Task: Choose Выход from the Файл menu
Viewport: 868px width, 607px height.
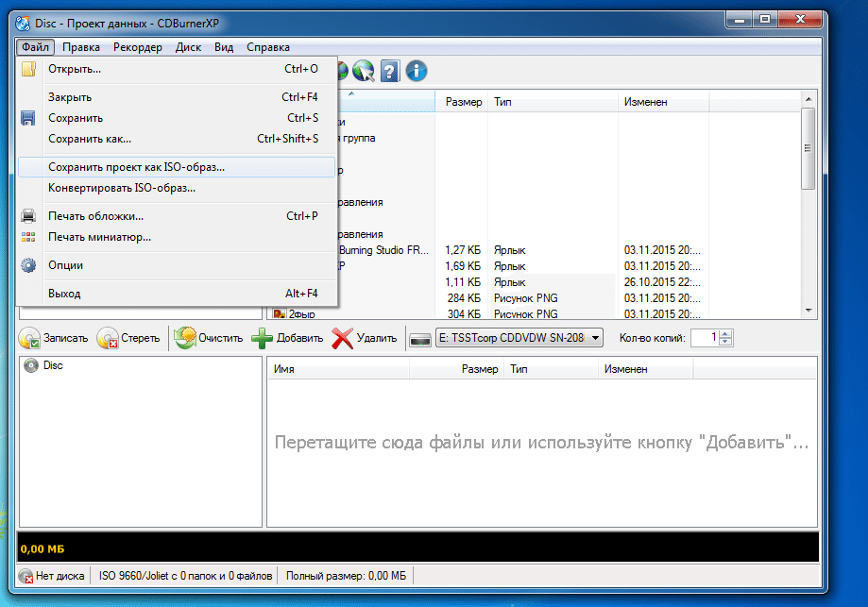Action: 64,294
